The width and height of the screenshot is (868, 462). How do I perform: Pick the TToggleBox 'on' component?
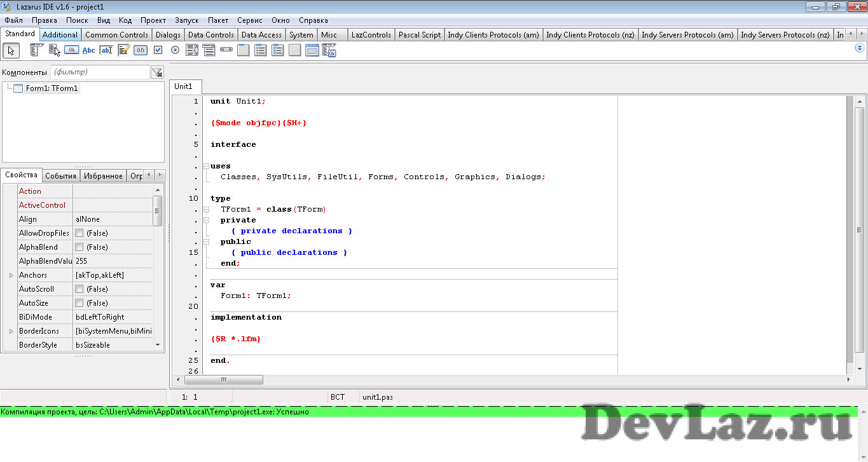pyautogui.click(x=141, y=50)
